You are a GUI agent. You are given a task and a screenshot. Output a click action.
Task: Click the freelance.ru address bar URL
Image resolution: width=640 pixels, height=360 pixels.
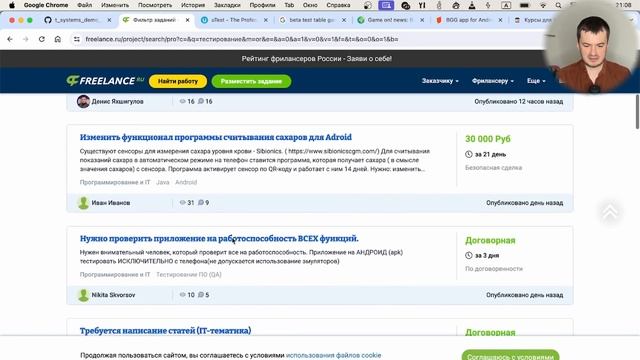point(242,39)
